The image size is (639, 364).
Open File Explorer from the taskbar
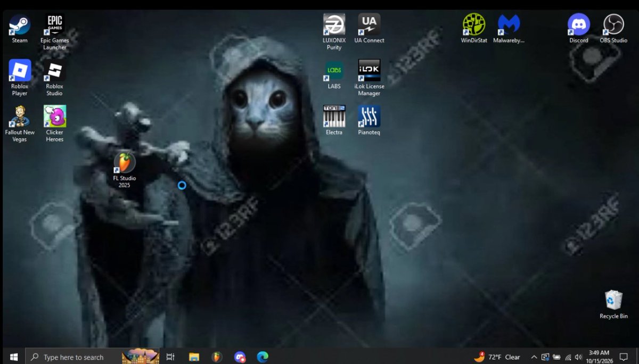[194, 357]
